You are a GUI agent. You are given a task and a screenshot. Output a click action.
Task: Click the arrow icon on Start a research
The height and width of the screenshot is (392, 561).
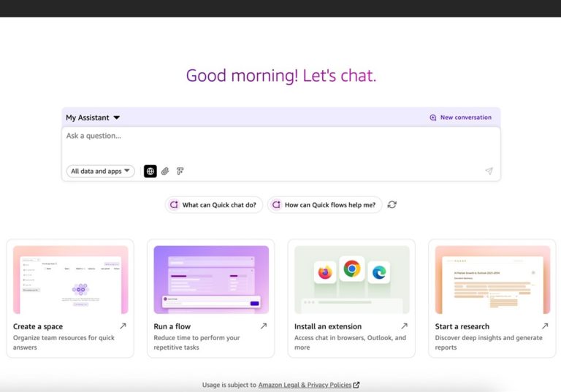pos(545,326)
